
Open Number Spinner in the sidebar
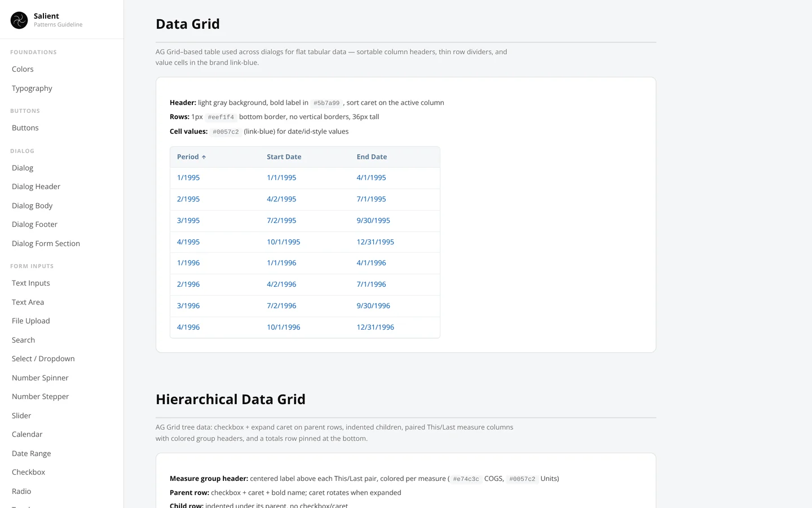point(41,378)
